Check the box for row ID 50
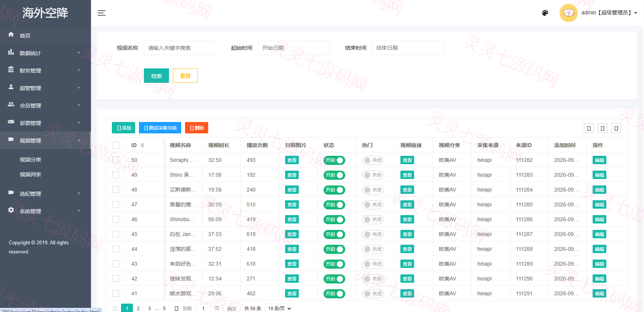This screenshot has width=644, height=312. coord(116,160)
